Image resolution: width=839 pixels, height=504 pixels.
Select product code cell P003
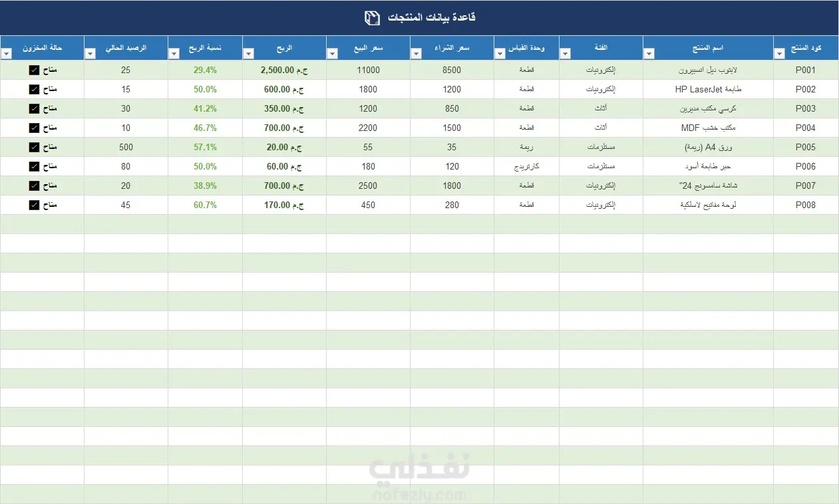click(x=806, y=108)
